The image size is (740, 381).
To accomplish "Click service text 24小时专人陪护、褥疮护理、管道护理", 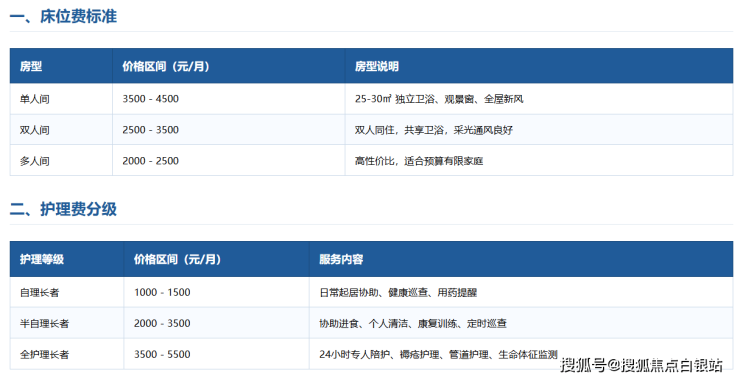I will tap(404, 354).
